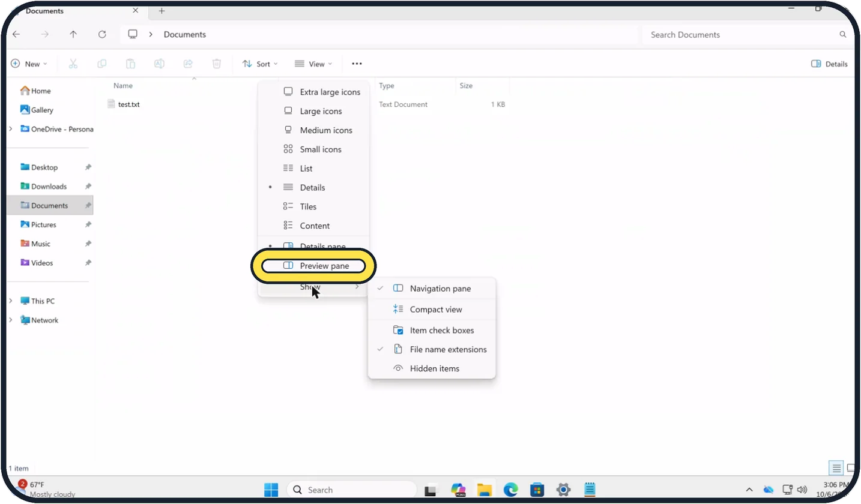The image size is (861, 504).
Task: Open Notepad from the taskbar
Action: 590,490
